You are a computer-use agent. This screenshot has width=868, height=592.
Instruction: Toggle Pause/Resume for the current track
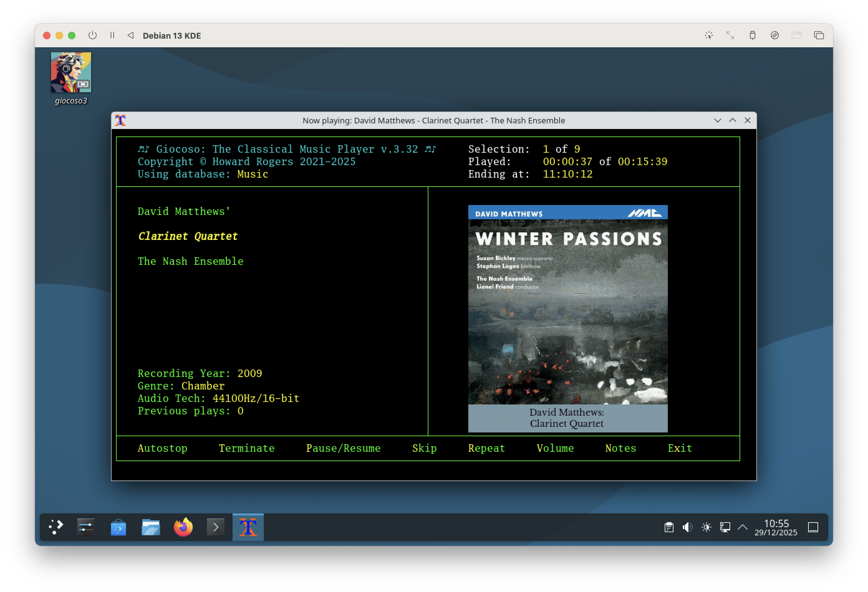(x=343, y=448)
